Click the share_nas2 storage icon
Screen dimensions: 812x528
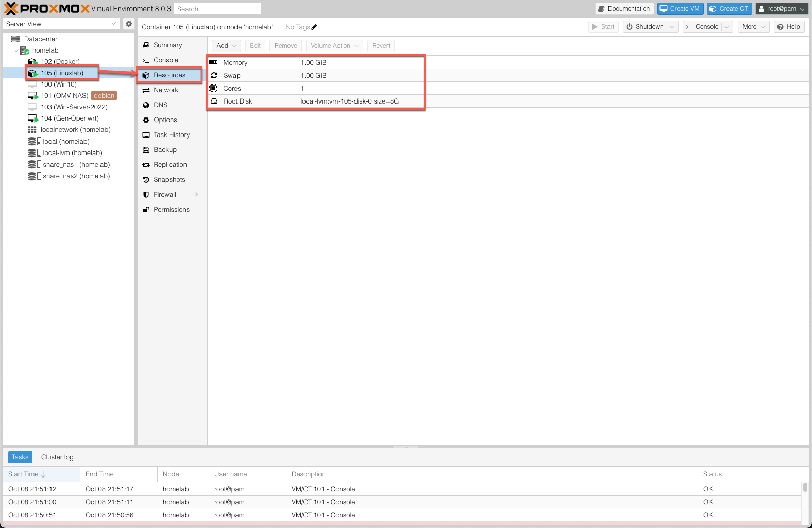coord(35,176)
